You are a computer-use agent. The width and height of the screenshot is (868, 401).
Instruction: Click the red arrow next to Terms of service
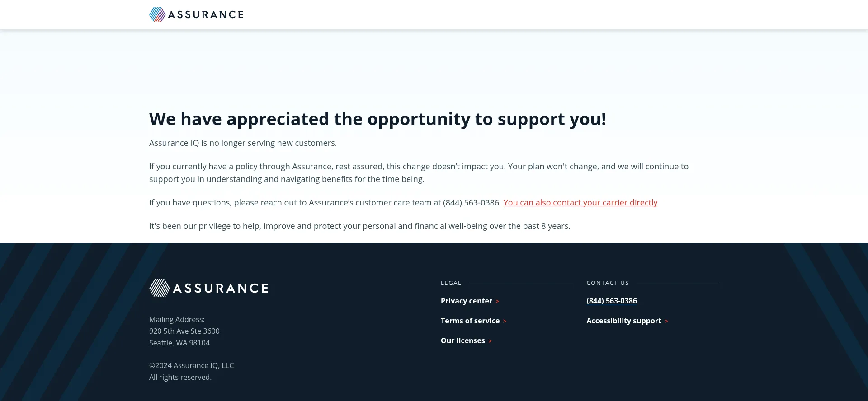[505, 322]
